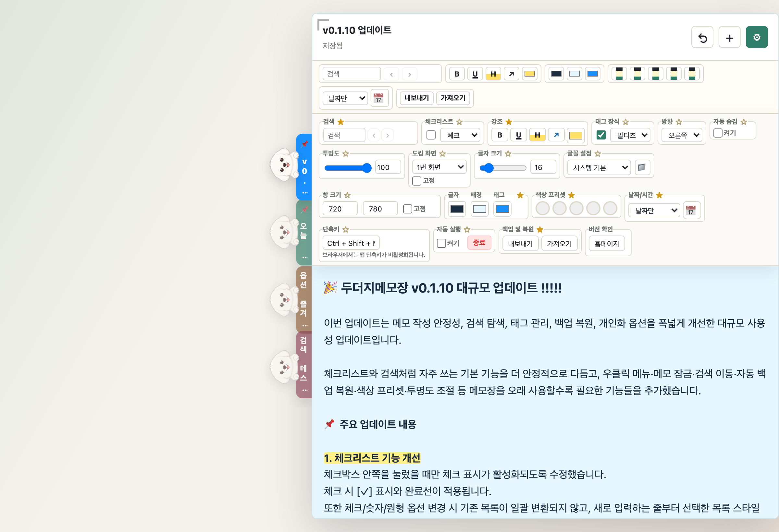Open settings with the green gear button
This screenshot has width=779, height=532.
coord(757,37)
